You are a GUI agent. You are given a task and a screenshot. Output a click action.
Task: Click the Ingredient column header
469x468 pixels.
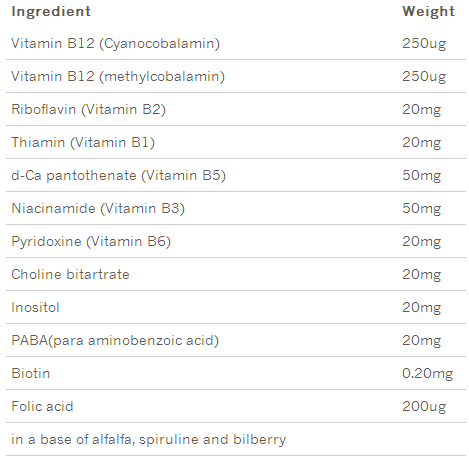coord(51,11)
